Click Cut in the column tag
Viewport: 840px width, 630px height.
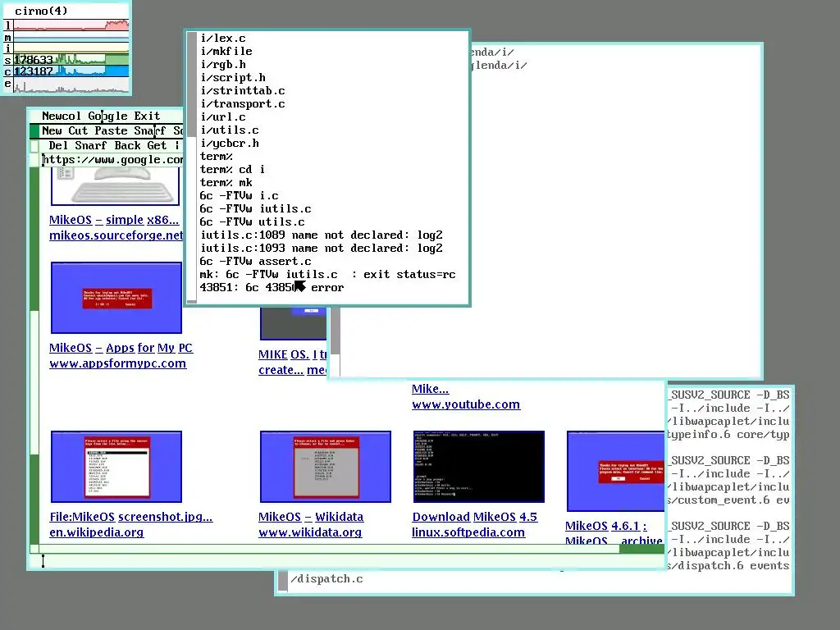pos(78,130)
